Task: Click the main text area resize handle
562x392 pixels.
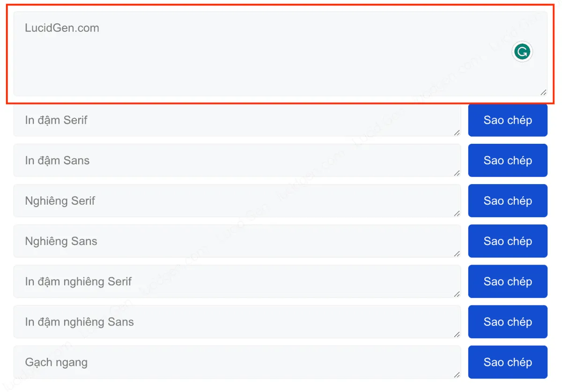Action: [543, 92]
